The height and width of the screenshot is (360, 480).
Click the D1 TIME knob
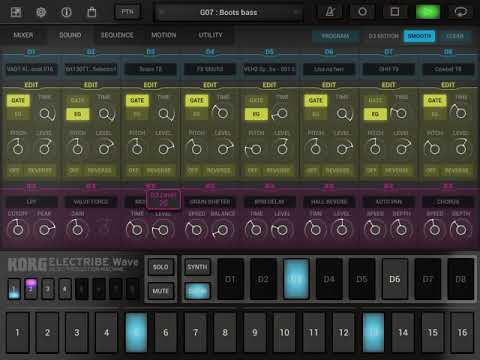coord(45,114)
